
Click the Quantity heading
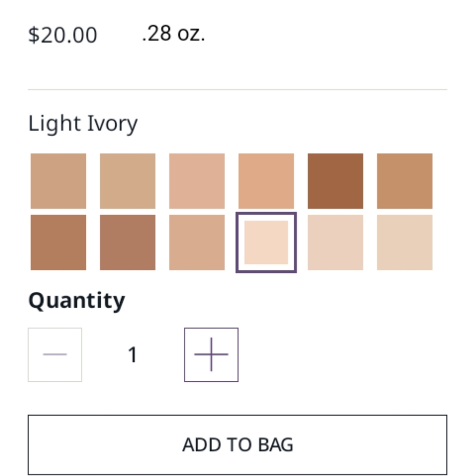tap(77, 301)
